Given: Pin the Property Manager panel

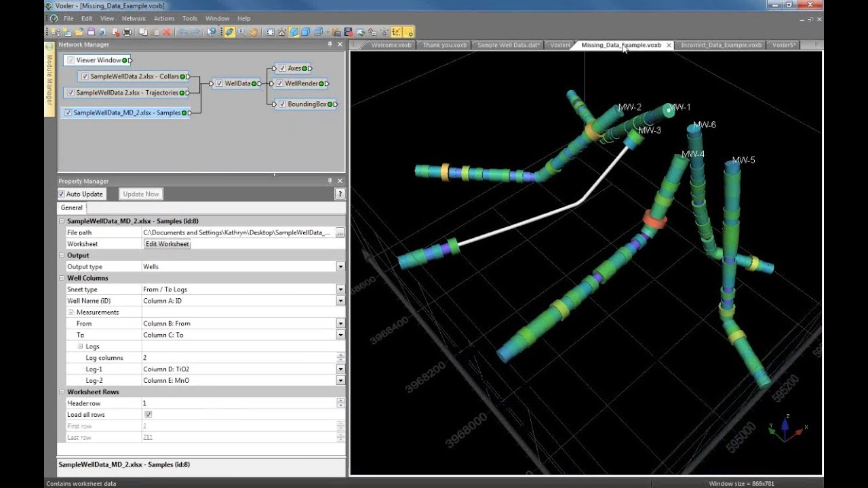Looking at the screenshot, I should (330, 181).
